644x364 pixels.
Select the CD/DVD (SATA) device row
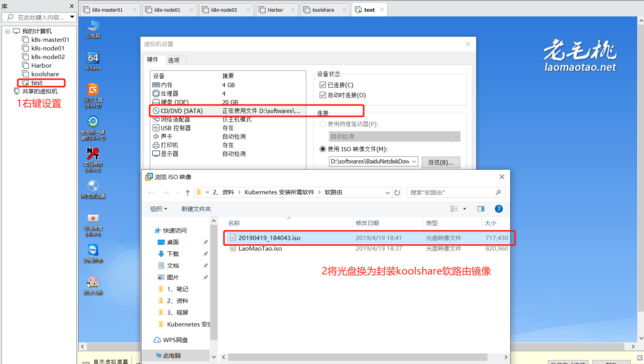228,111
